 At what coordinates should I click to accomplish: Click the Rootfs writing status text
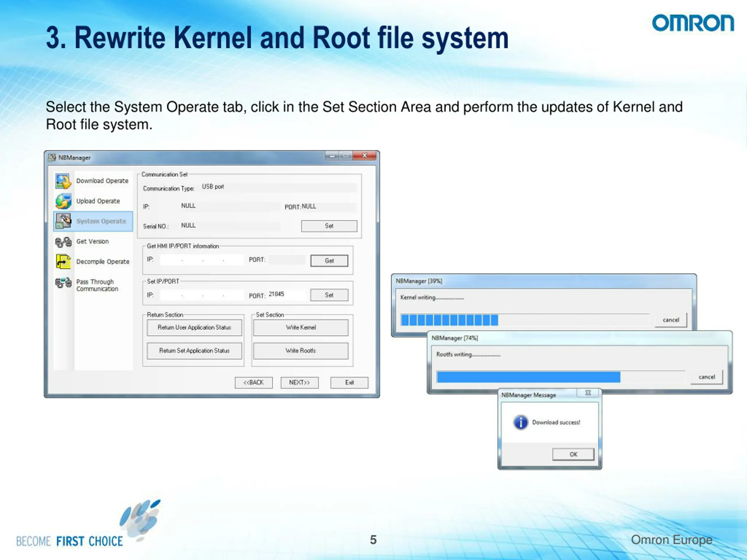point(468,354)
